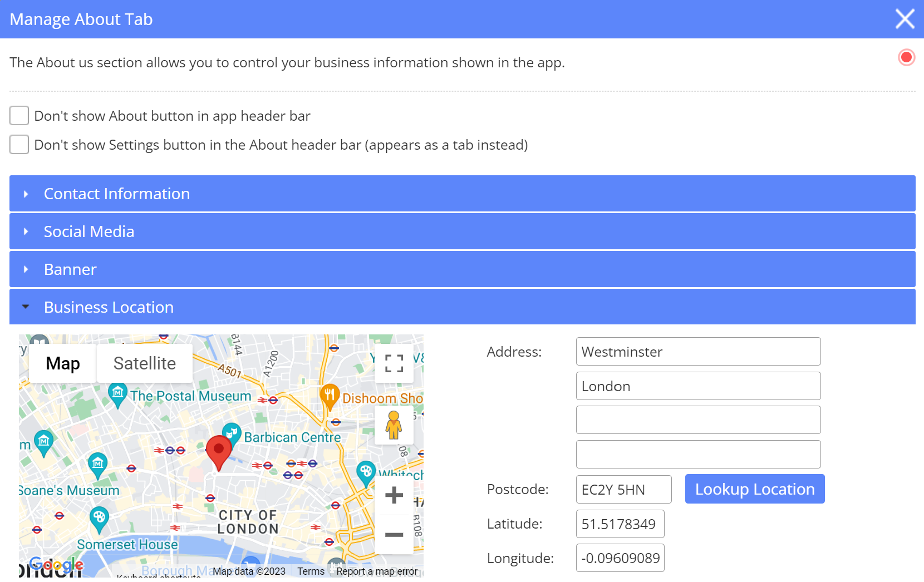
Task: Click the Postcode input field
Action: 623,490
